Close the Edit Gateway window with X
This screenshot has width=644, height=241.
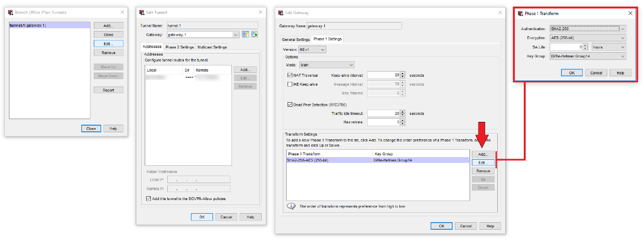tap(501, 13)
